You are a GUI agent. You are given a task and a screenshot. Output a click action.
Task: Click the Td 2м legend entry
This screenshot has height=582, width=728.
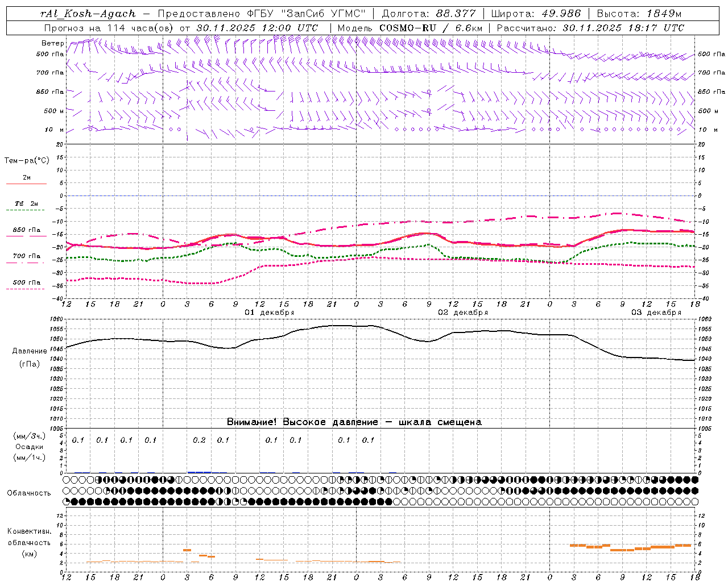point(27,203)
